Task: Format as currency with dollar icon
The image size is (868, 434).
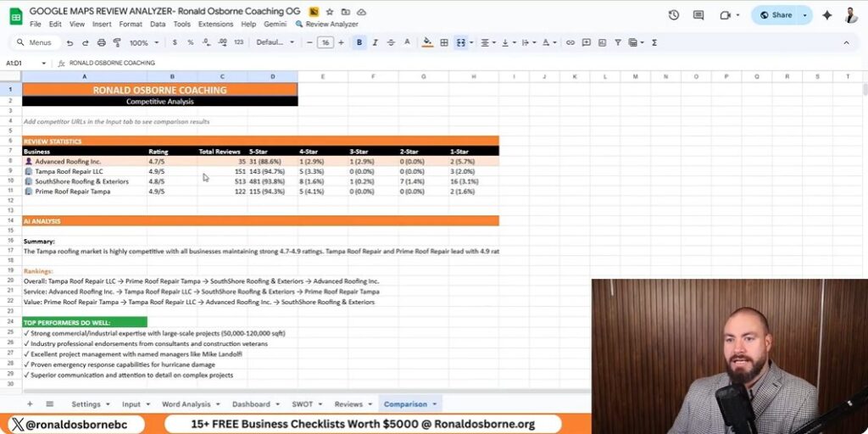Action: pos(175,42)
